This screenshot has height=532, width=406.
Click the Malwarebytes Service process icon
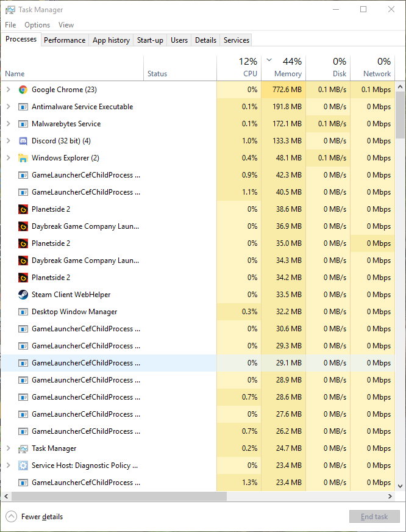[x=23, y=124]
